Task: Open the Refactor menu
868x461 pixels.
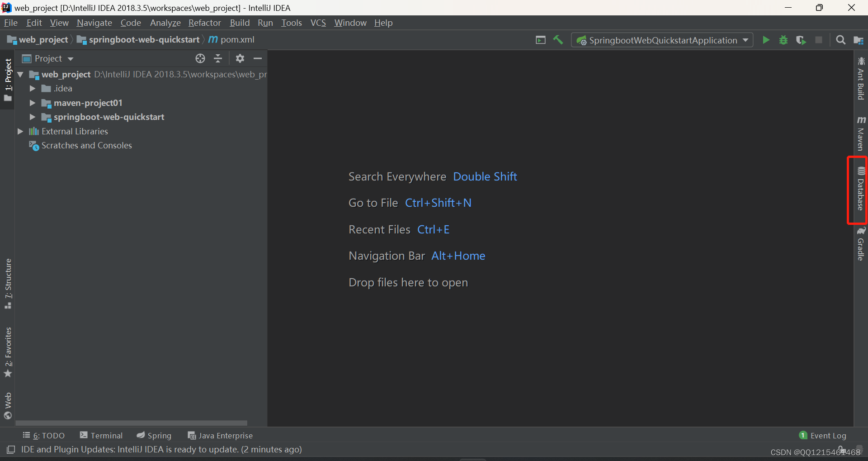Action: (205, 23)
